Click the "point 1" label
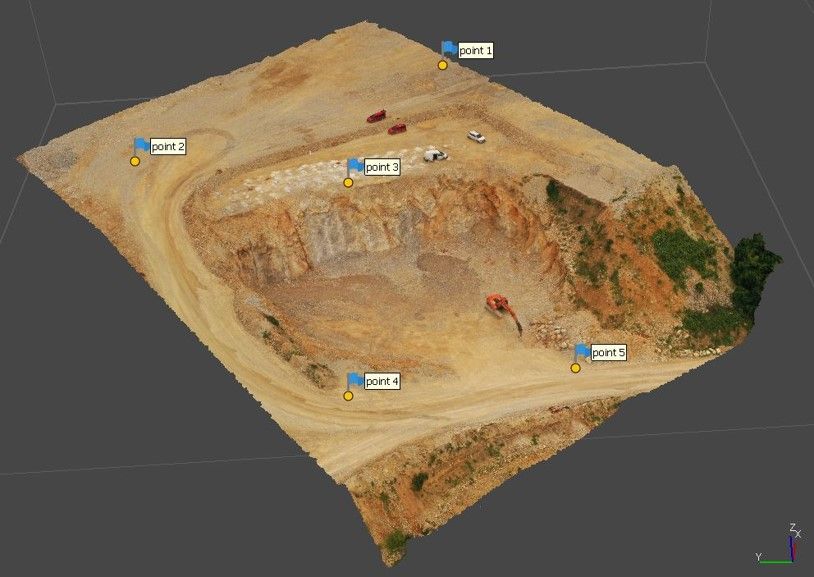The height and width of the screenshot is (577, 814). point(476,50)
